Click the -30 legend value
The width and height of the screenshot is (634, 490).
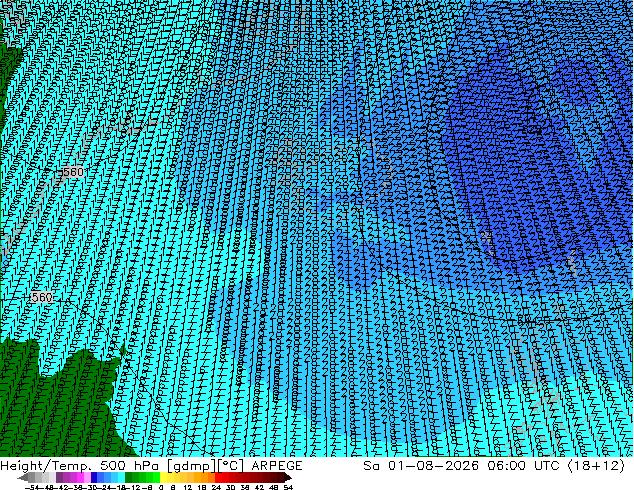pyautogui.click(x=91, y=488)
